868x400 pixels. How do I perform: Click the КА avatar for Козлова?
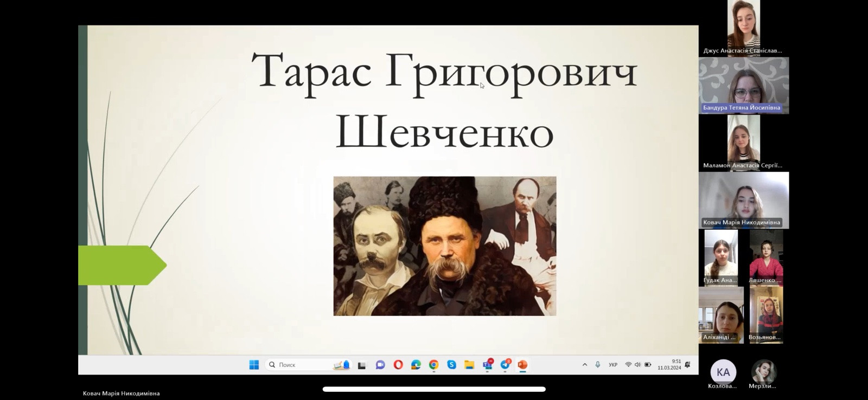pos(723,372)
